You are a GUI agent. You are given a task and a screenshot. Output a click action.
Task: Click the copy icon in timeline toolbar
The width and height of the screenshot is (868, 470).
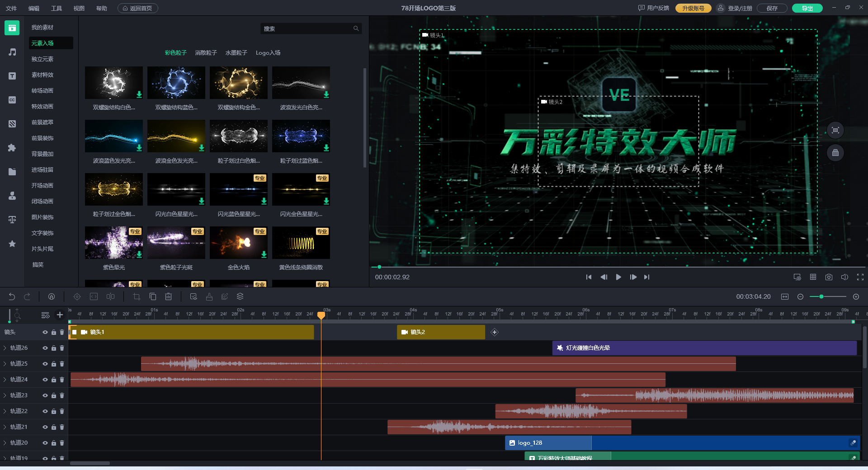point(153,296)
